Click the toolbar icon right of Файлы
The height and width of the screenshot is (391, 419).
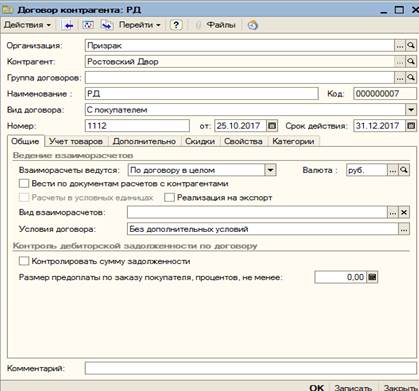pos(253,25)
